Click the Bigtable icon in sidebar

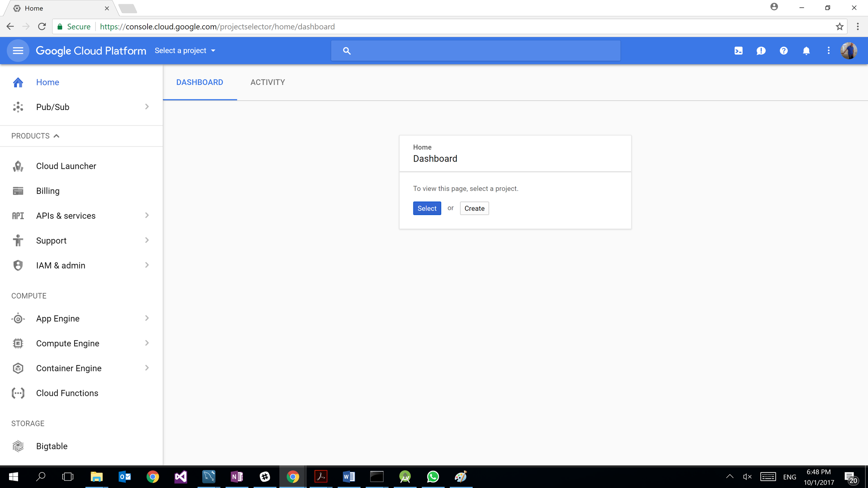pyautogui.click(x=18, y=446)
